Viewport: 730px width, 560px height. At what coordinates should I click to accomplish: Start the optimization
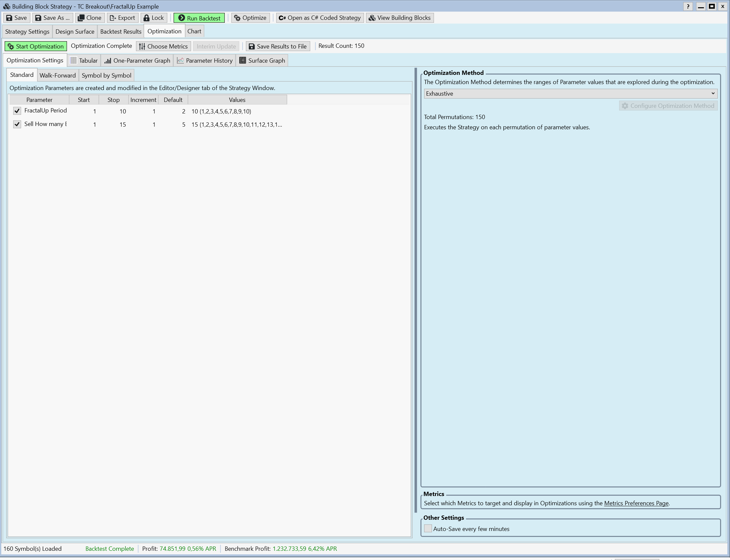(35, 46)
